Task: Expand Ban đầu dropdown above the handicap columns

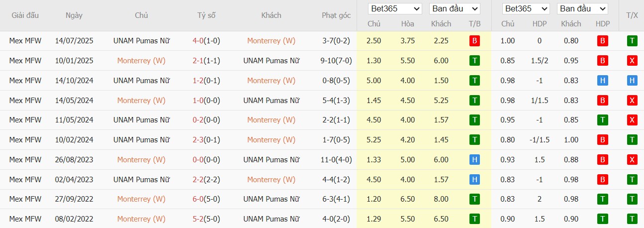Action: 583,8
